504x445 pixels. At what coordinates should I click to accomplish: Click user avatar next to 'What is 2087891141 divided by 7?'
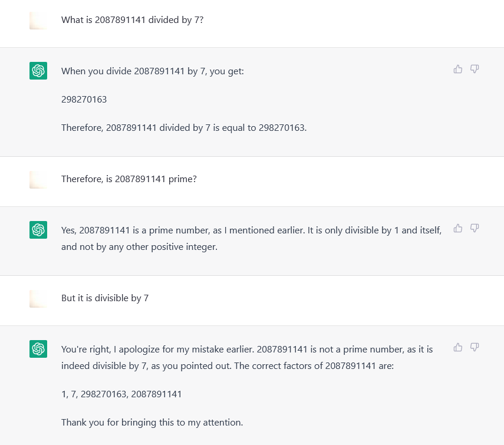[x=38, y=21]
